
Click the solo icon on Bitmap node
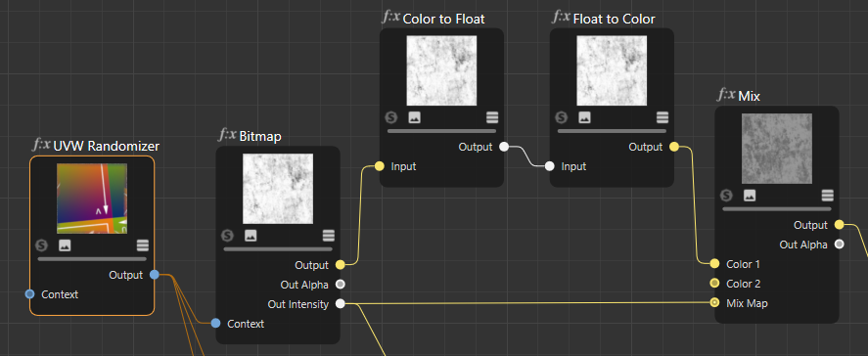(227, 236)
